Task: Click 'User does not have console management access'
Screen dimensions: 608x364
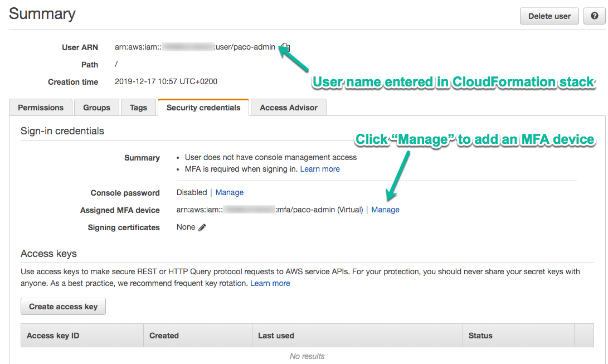Action: click(271, 157)
